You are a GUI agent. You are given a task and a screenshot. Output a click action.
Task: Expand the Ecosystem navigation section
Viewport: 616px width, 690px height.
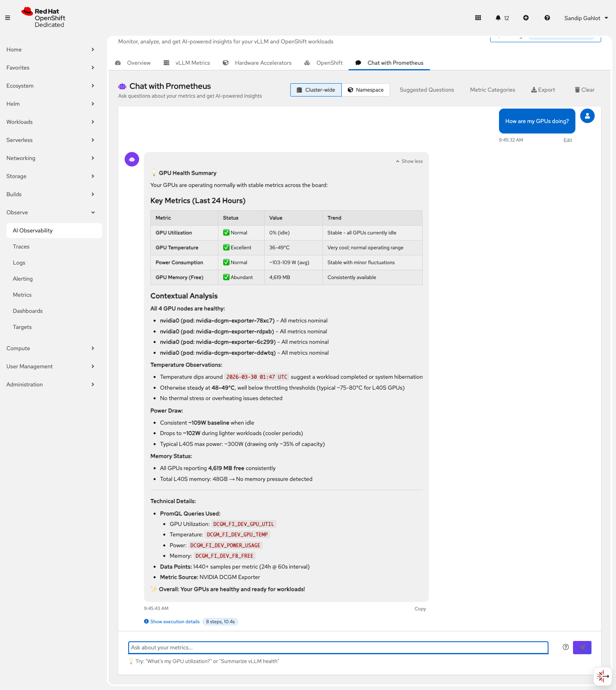click(50, 86)
